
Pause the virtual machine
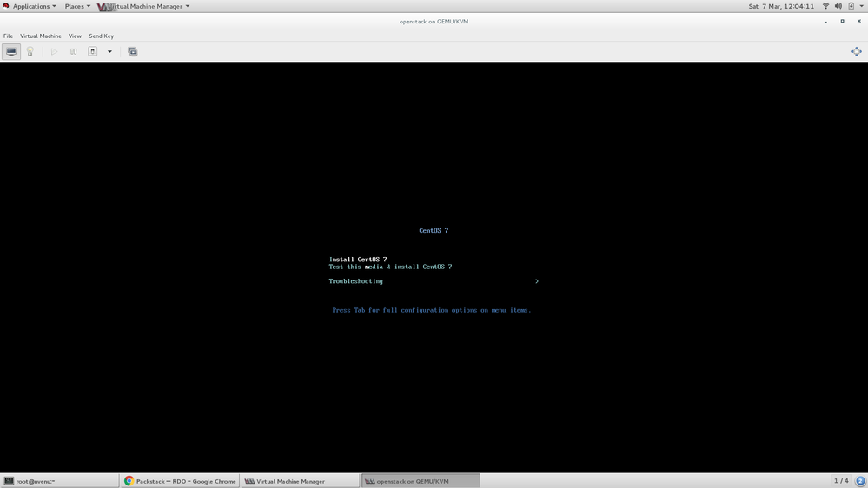[74, 52]
